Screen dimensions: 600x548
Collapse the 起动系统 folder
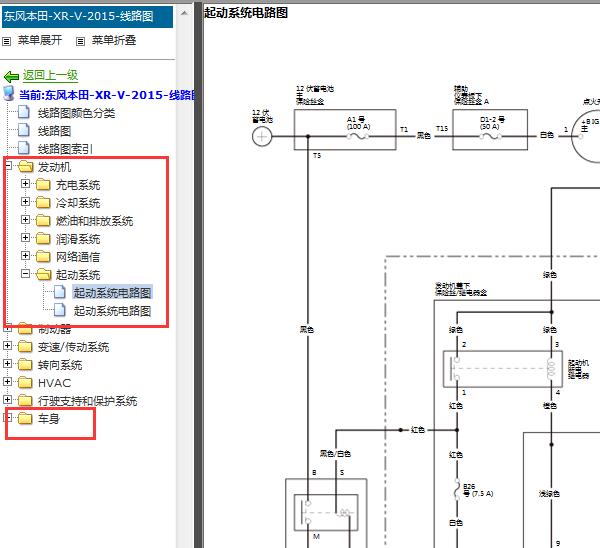point(25,274)
